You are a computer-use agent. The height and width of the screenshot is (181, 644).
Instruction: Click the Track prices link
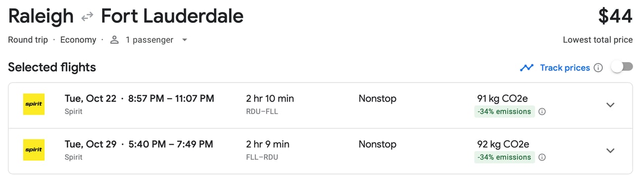[565, 67]
